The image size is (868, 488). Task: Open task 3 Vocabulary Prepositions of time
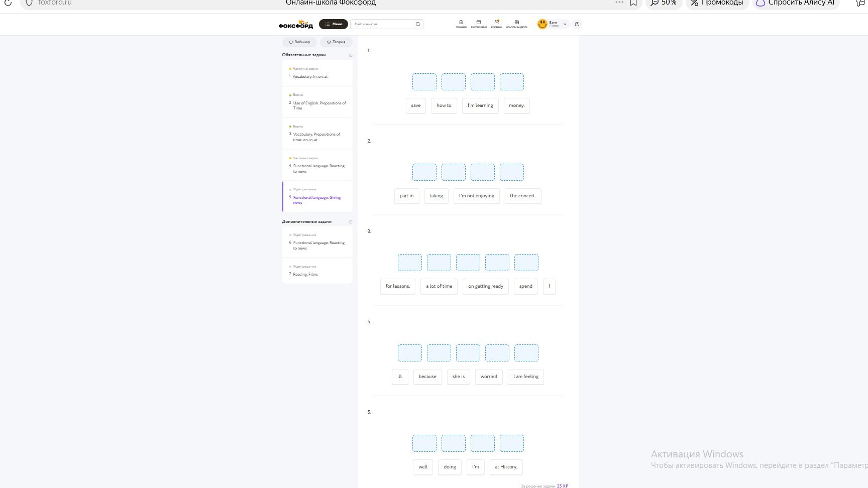pos(317,134)
